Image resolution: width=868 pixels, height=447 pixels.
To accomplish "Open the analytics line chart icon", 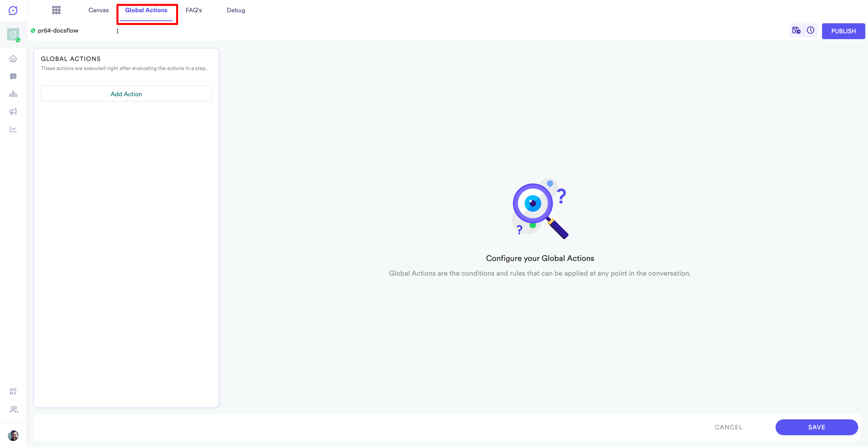I will pos(13,129).
